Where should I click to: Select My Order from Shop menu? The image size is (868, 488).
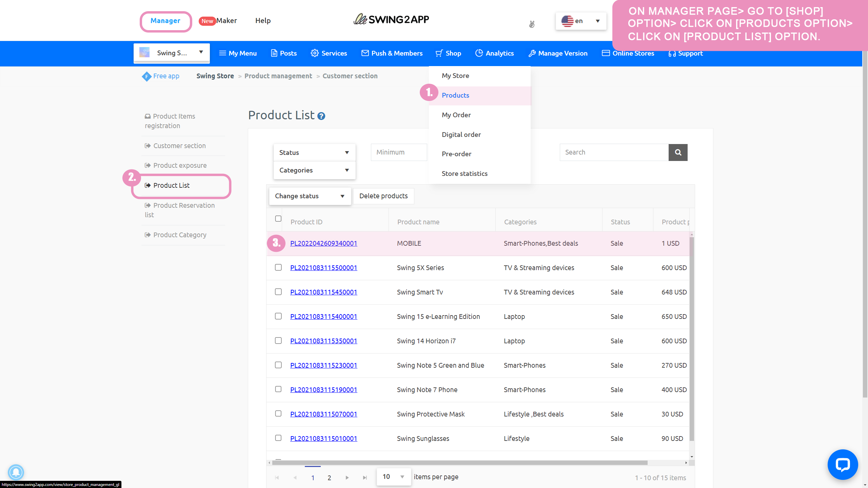[456, 115]
